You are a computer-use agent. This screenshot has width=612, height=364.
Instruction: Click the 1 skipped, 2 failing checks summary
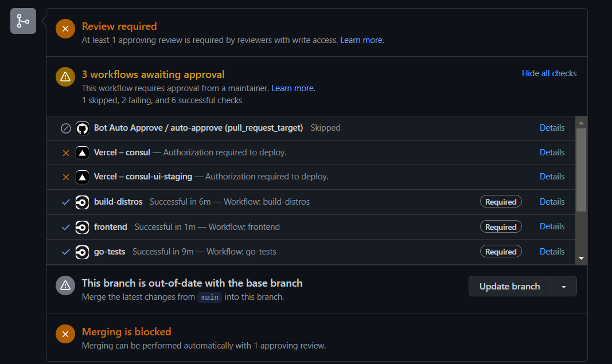pos(162,101)
